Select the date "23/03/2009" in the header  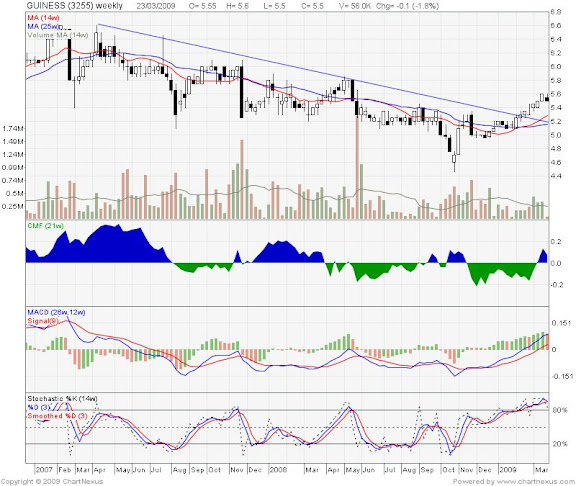pos(156,6)
